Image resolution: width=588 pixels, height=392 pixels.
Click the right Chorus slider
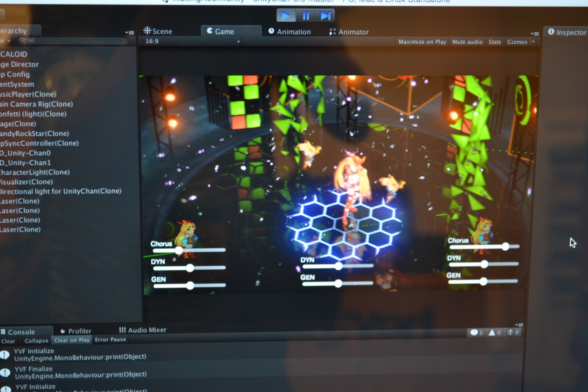(x=484, y=247)
